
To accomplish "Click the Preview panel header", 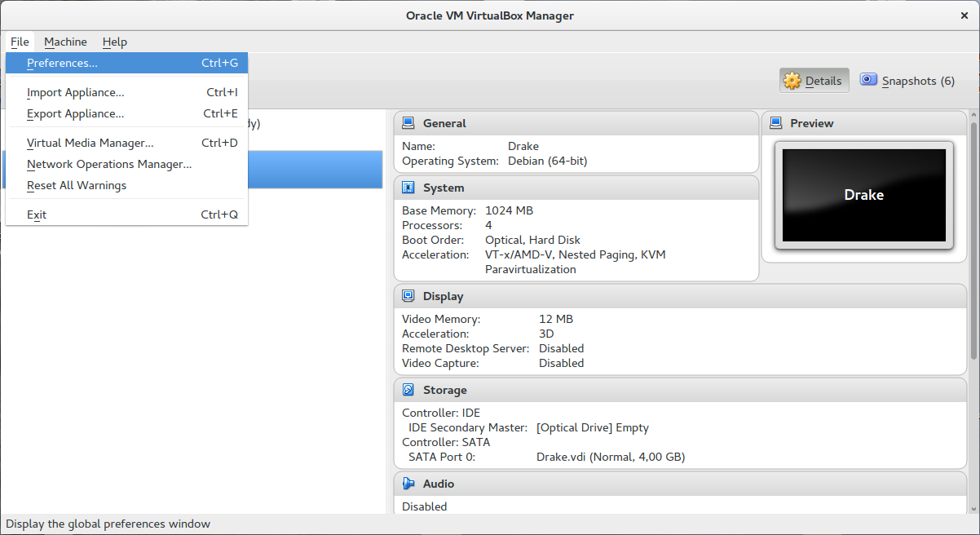I will click(x=863, y=123).
